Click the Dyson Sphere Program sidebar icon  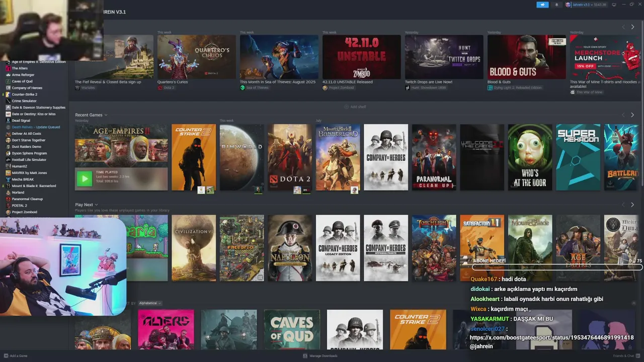[8, 153]
